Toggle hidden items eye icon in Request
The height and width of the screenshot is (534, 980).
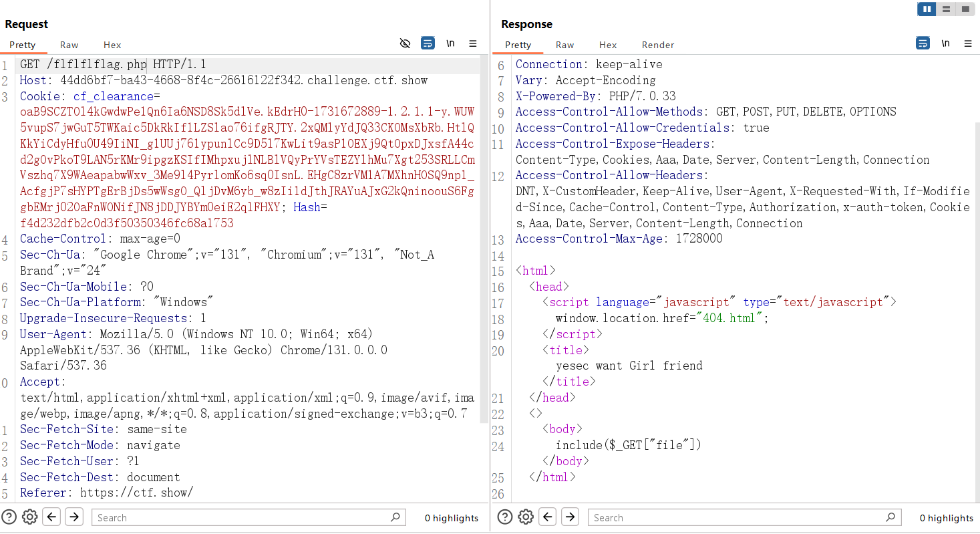click(x=405, y=43)
